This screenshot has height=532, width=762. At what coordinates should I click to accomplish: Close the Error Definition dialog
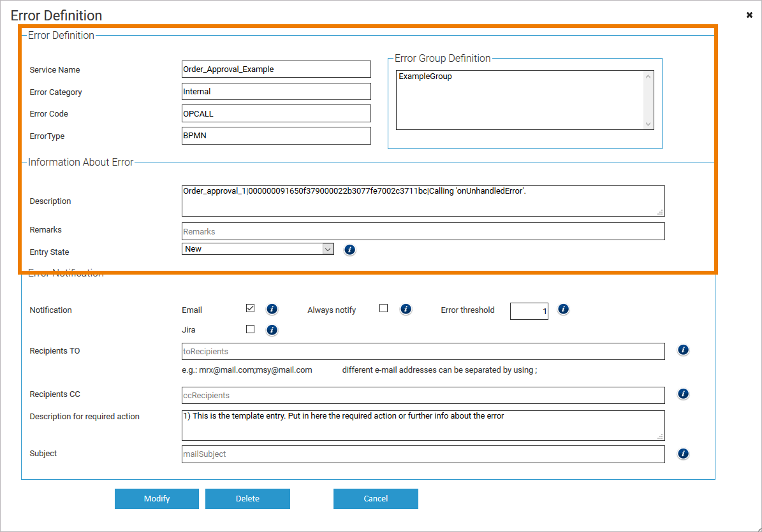749,15
